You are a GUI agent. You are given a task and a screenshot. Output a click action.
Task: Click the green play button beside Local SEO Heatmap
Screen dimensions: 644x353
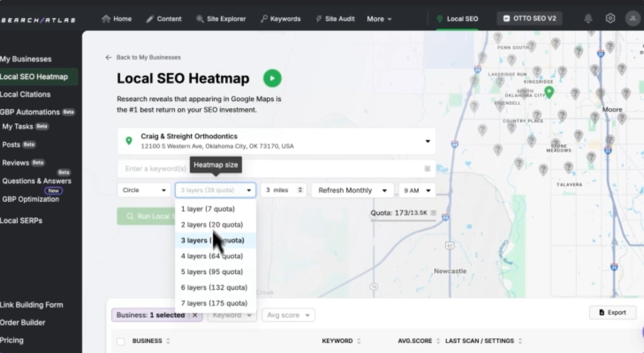[272, 78]
